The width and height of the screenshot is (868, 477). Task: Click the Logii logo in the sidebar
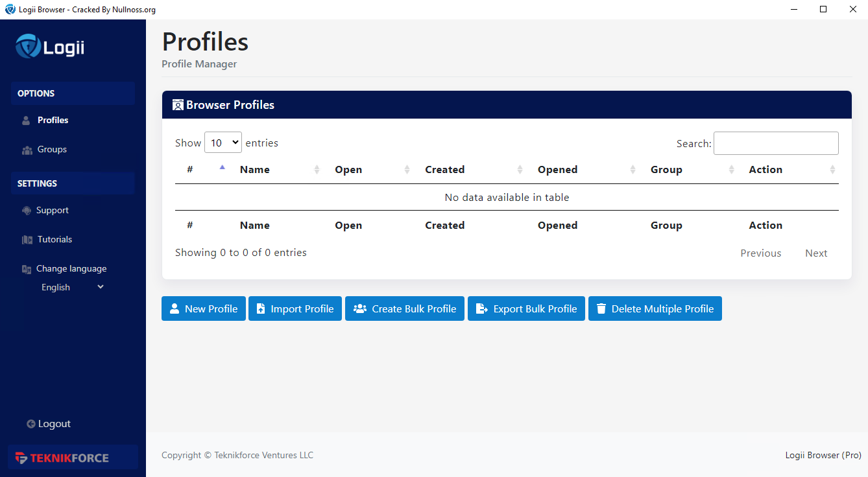[50, 47]
